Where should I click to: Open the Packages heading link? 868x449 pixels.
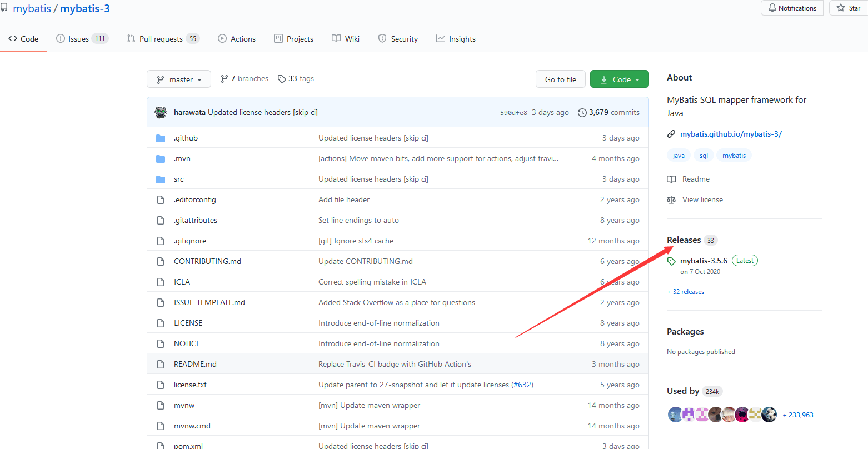tap(685, 332)
